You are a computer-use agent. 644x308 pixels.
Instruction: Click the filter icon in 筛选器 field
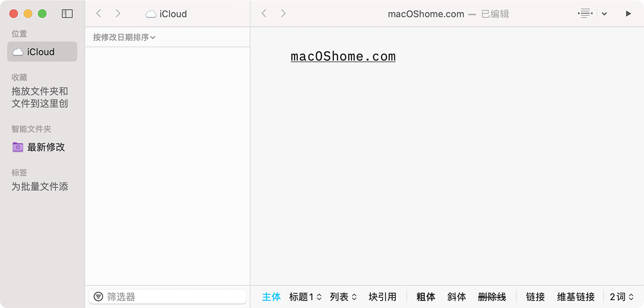coord(98,297)
